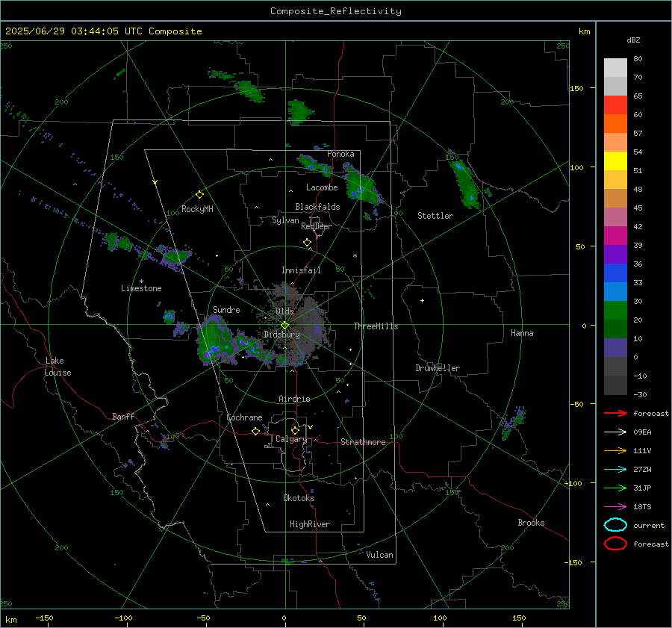Click the HighRiver town label
This screenshot has width=672, height=628.
click(310, 524)
